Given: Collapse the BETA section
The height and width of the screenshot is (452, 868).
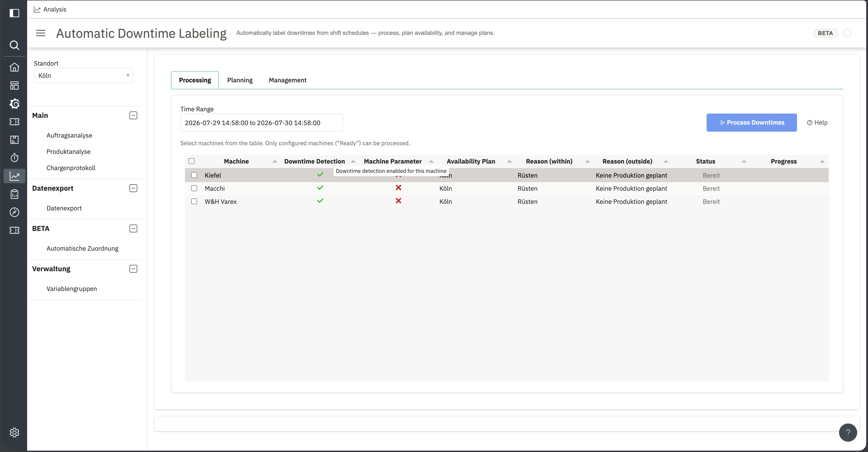Looking at the screenshot, I should click(133, 229).
